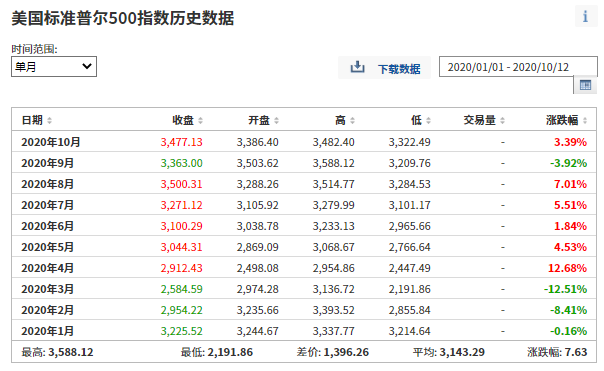Screen dimensions: 604x371
Task: Click closing value 3,225.52
Action: click(181, 331)
